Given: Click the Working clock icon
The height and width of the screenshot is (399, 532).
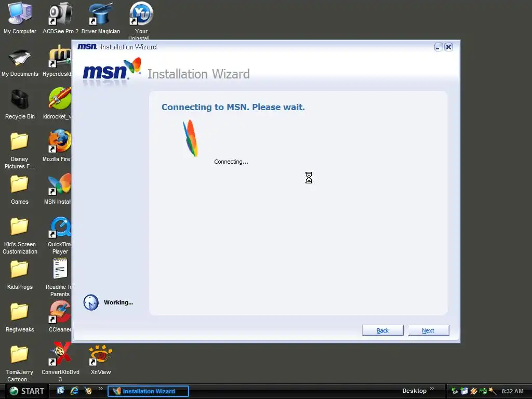Looking at the screenshot, I should pyautogui.click(x=91, y=302).
